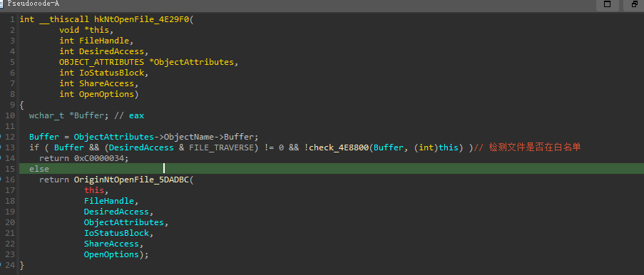This screenshot has height=275, width=644.
Task: Click the closing brace on line 24
Action: pyautogui.click(x=22, y=265)
